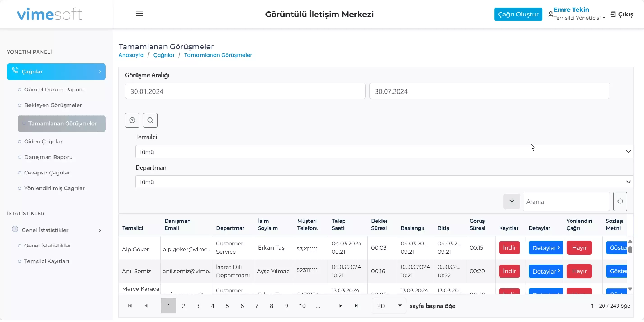
Task: Click Hayır in Alp Göker row
Action: 579,248
